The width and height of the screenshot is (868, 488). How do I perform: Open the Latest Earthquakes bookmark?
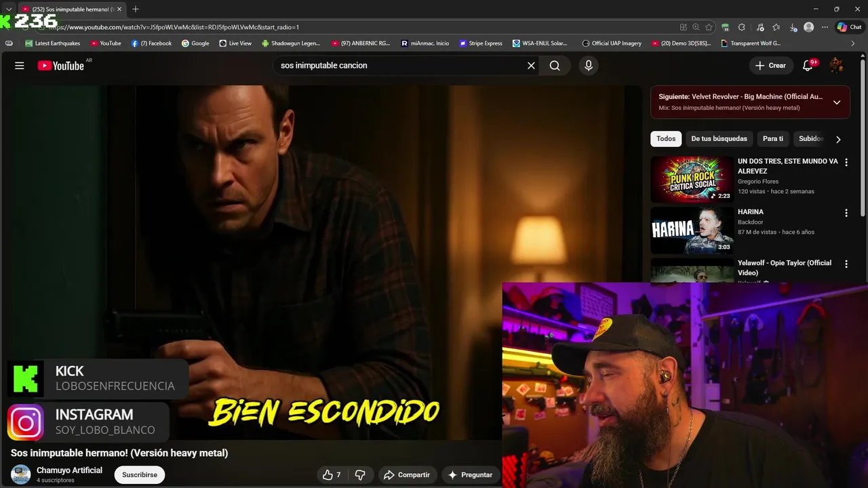point(52,43)
